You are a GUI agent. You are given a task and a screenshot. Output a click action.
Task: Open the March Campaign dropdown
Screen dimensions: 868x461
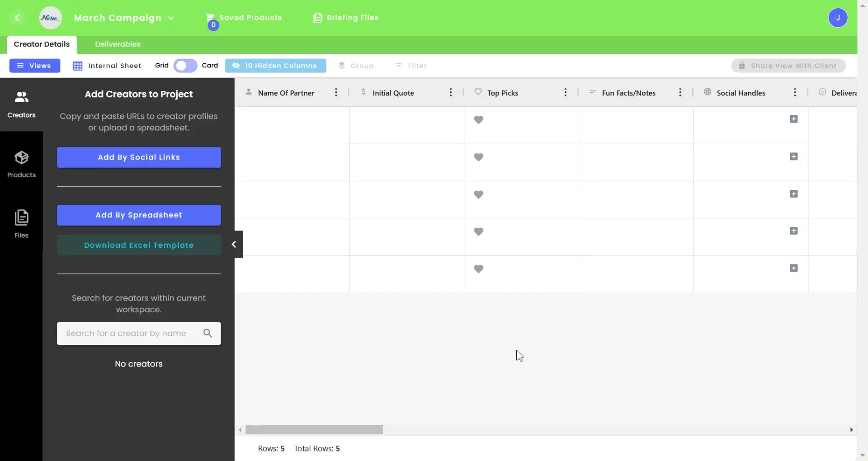point(124,18)
